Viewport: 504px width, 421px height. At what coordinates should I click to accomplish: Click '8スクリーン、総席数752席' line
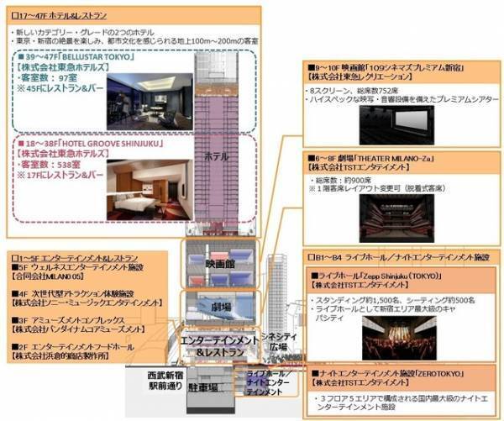(354, 91)
